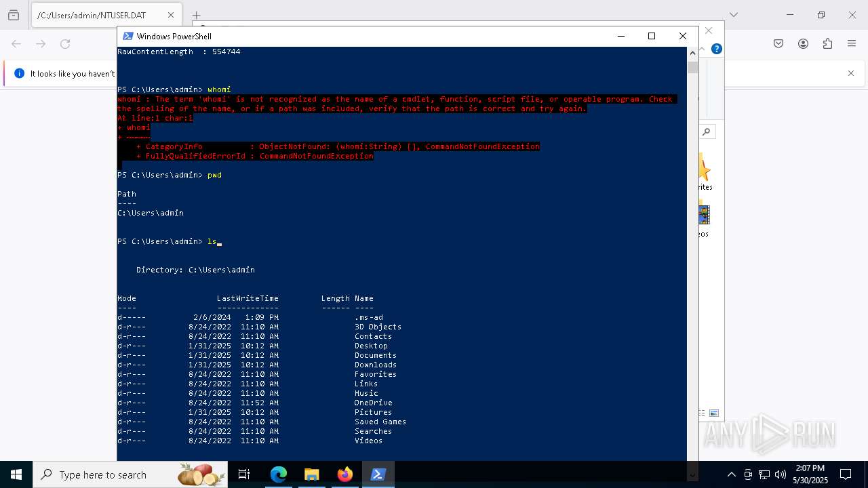The image size is (868, 488).
Task: Click the Firefox back arrow
Action: tap(16, 43)
